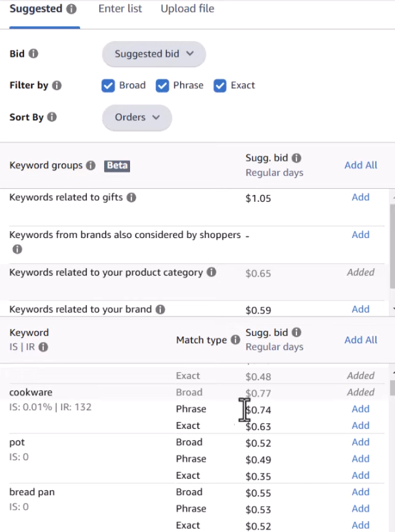395x532 pixels.
Task: Click the keyword groups list scrollbar
Action: 392,248
